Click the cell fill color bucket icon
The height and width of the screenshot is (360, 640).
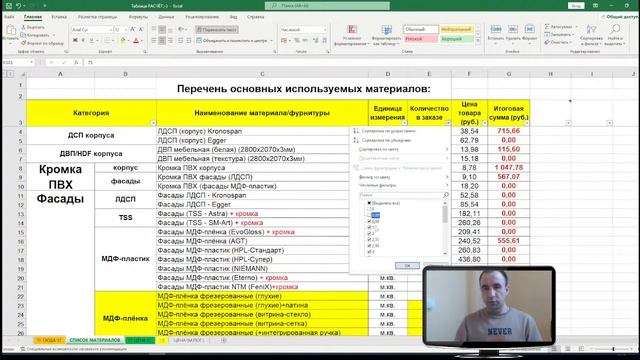point(122,40)
